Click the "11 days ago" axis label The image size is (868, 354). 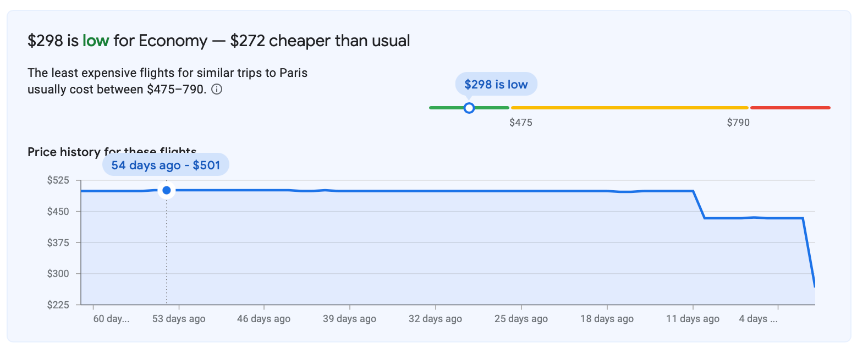click(x=693, y=319)
